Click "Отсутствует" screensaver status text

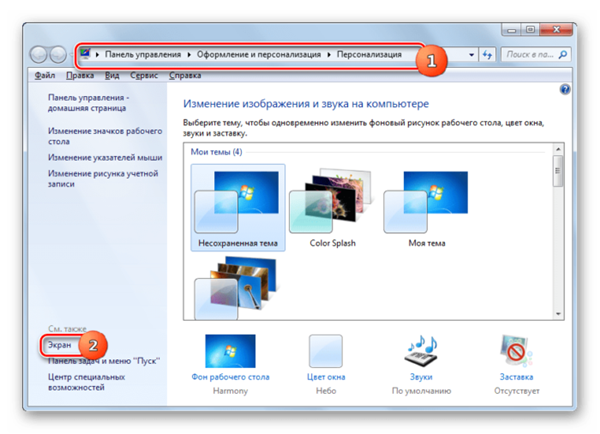coord(517,391)
